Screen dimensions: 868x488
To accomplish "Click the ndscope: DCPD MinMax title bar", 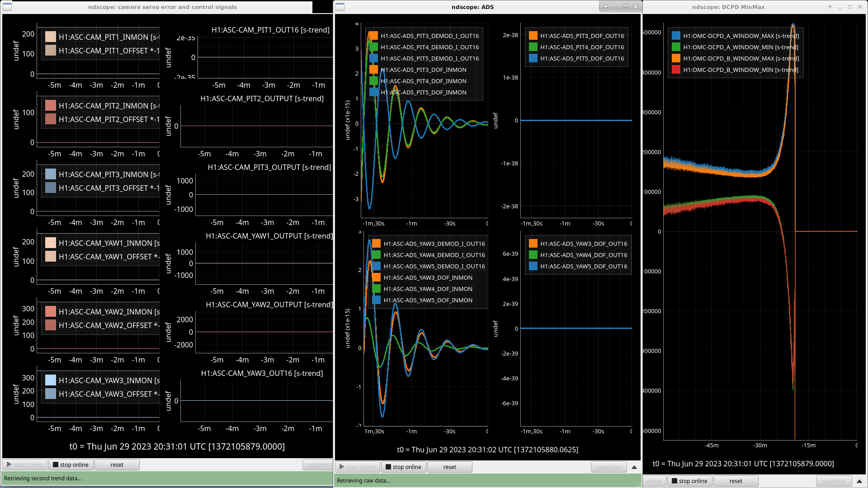I will click(728, 7).
